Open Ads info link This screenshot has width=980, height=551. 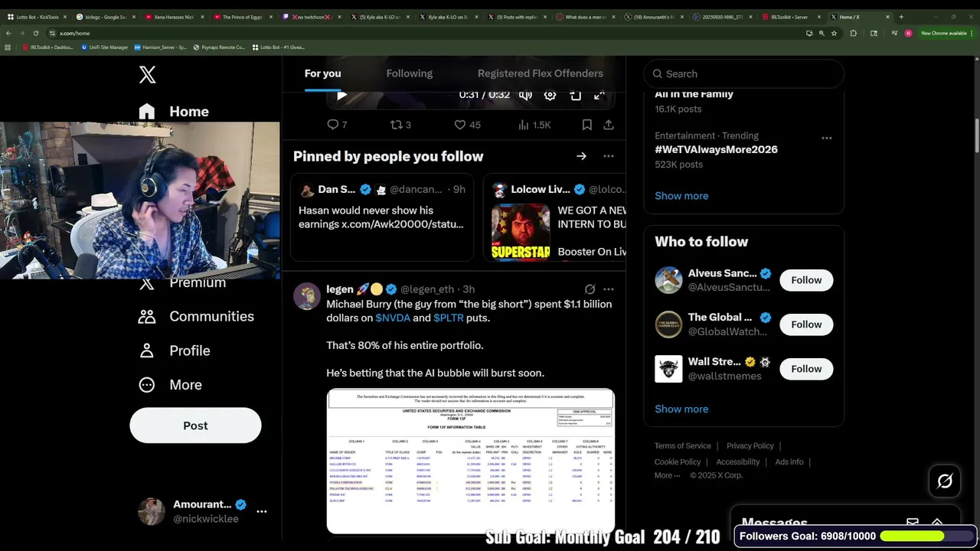click(789, 461)
